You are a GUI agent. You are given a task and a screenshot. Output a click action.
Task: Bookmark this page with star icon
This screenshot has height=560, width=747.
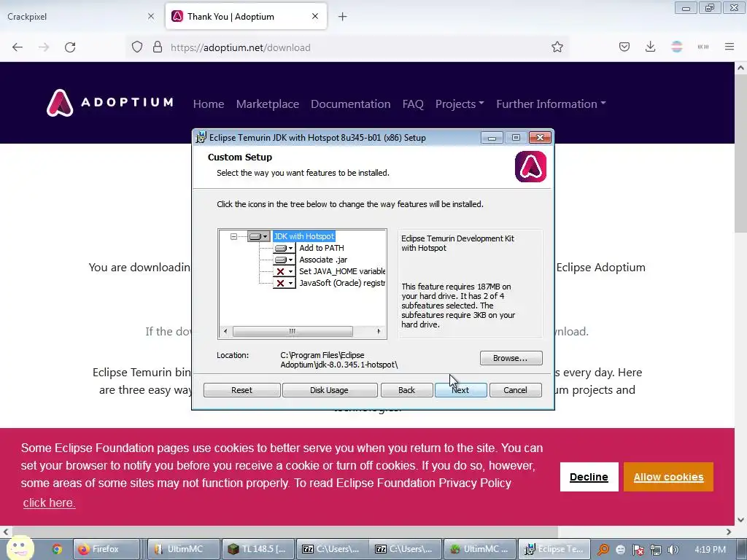[557, 47]
